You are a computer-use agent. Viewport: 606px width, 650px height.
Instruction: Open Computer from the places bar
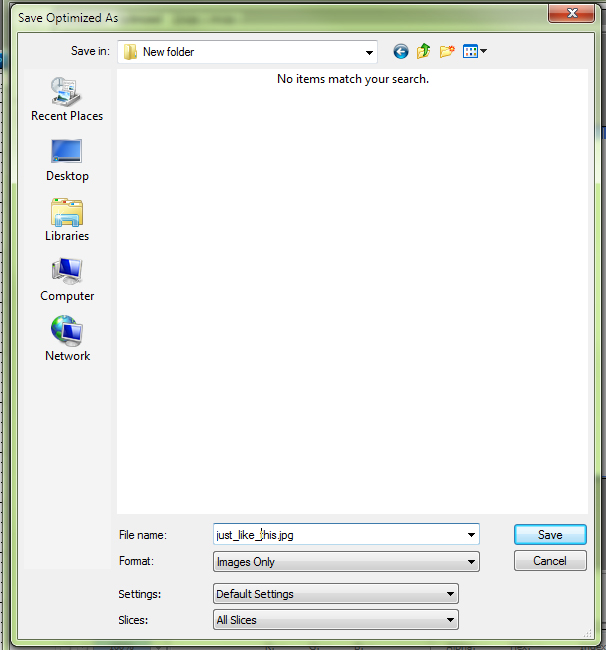tap(67, 279)
